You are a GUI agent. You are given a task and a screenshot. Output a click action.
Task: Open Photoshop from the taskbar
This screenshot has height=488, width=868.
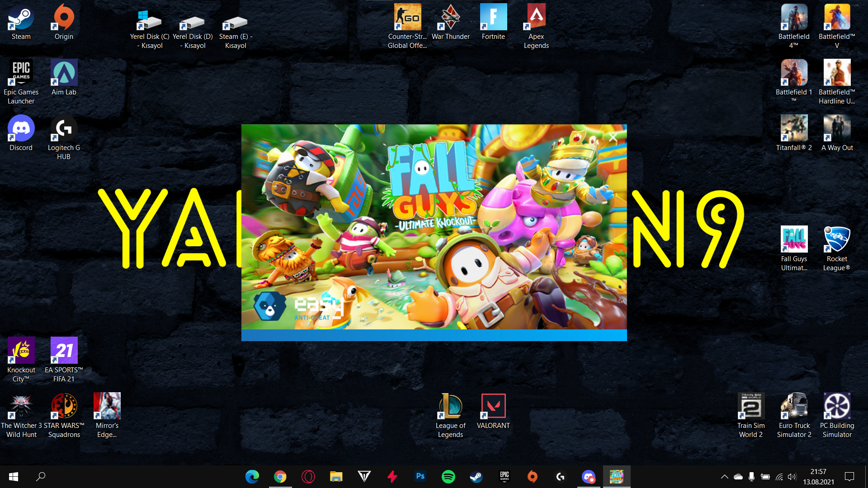420,477
